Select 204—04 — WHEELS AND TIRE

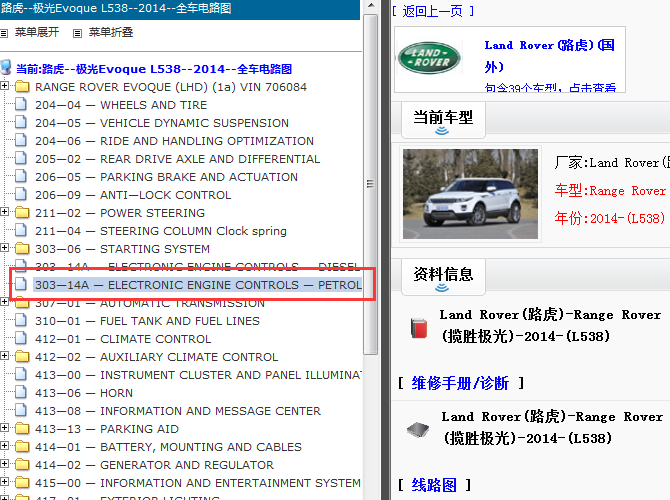click(x=121, y=105)
